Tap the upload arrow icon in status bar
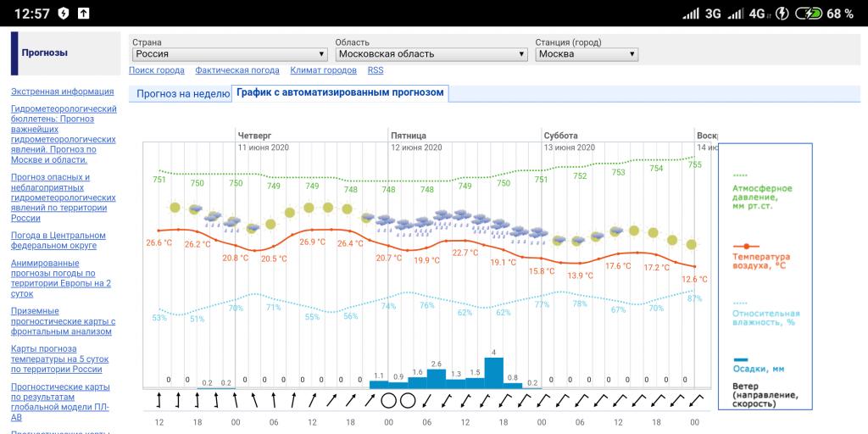 coord(83,14)
